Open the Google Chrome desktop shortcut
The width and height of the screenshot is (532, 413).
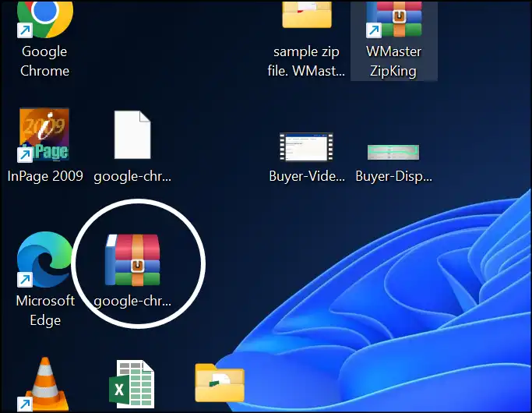pyautogui.click(x=44, y=19)
